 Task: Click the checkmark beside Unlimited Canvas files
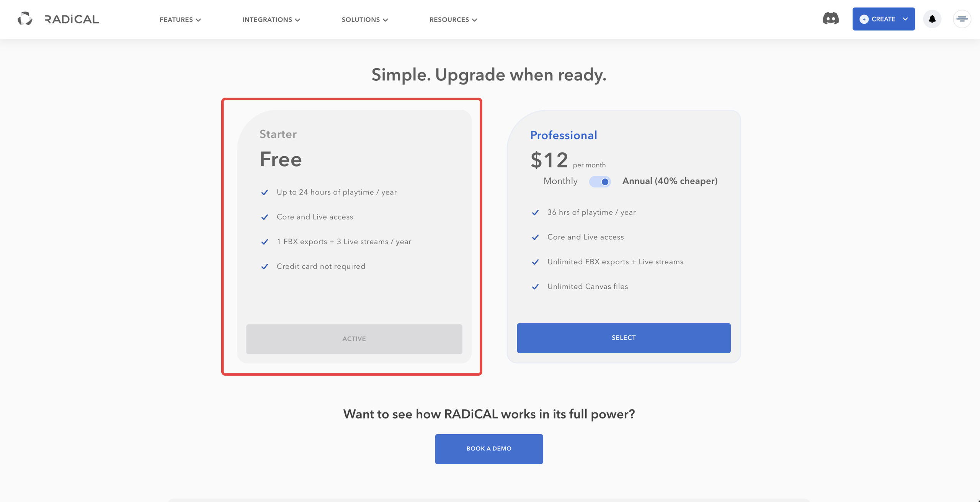[536, 286]
